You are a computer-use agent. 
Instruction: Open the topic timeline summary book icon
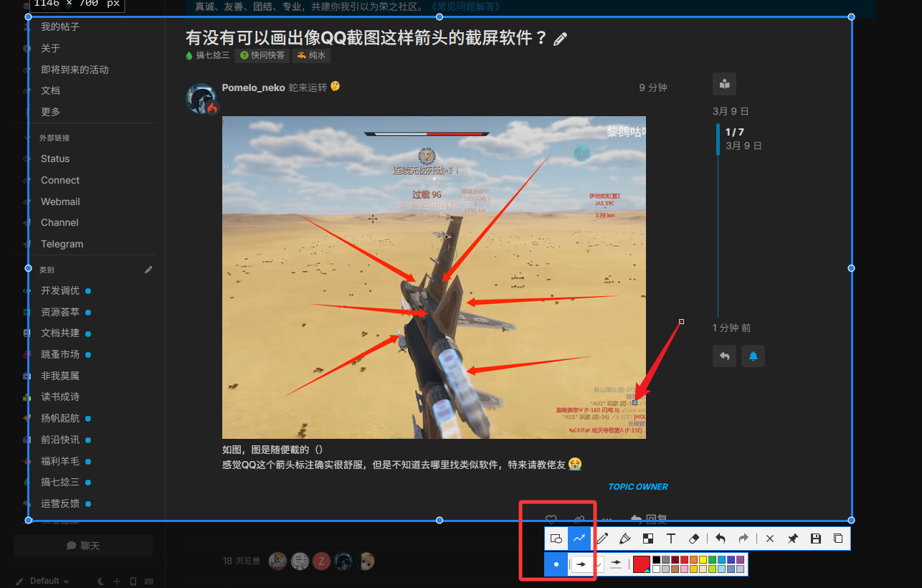pyautogui.click(x=724, y=84)
